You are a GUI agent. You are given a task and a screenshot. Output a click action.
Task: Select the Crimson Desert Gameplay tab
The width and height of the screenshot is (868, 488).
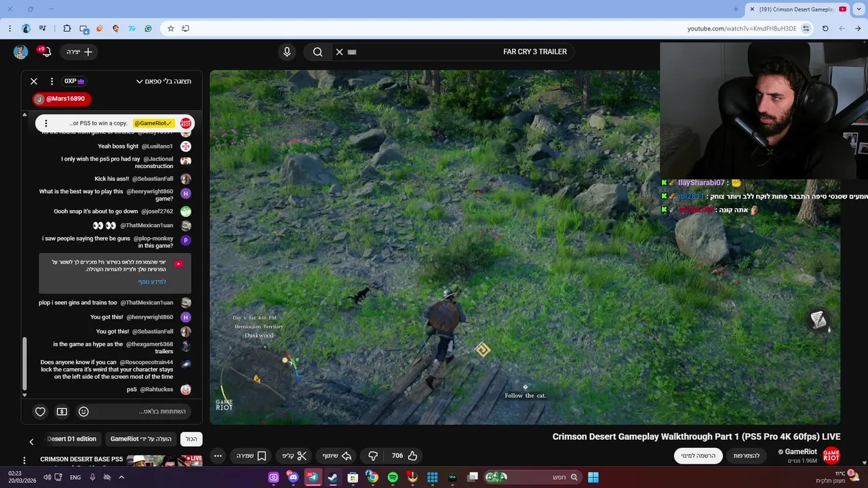[x=797, y=9]
